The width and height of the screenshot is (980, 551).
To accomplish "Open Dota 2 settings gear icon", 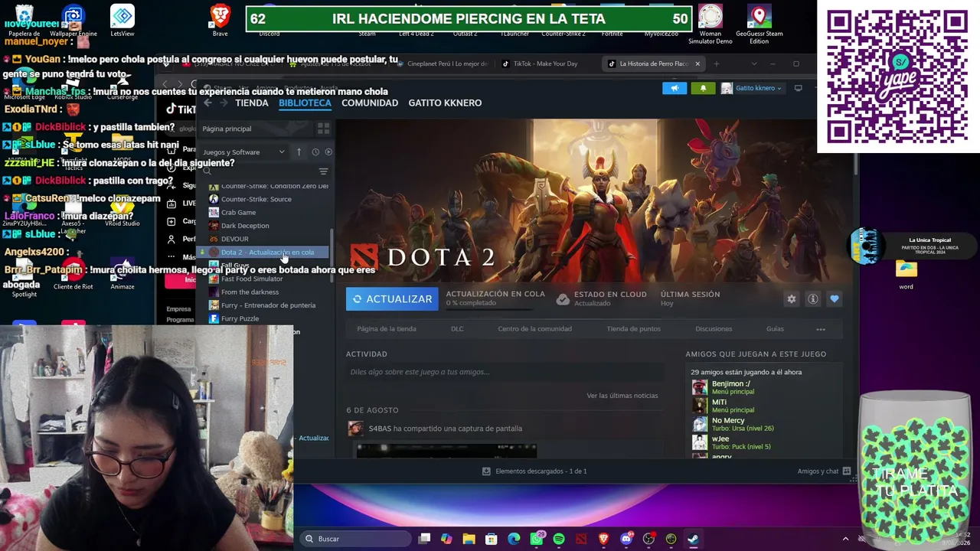I will pos(792,299).
